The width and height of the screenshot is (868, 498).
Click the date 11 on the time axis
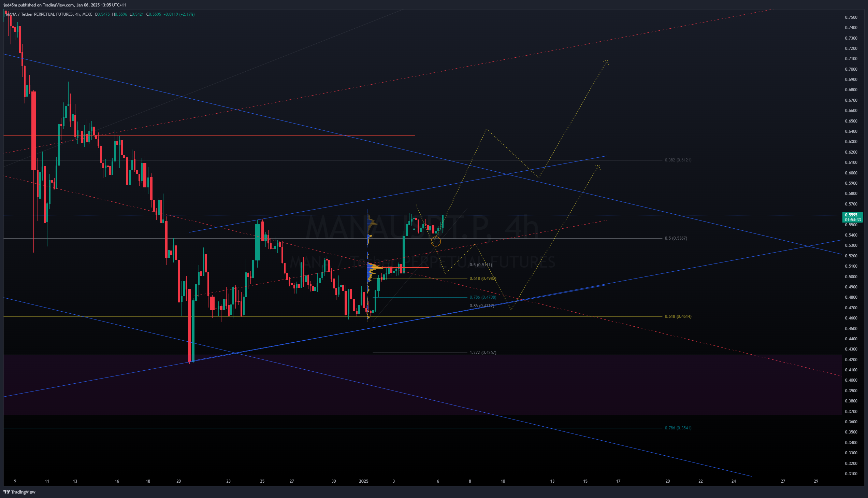(47, 481)
